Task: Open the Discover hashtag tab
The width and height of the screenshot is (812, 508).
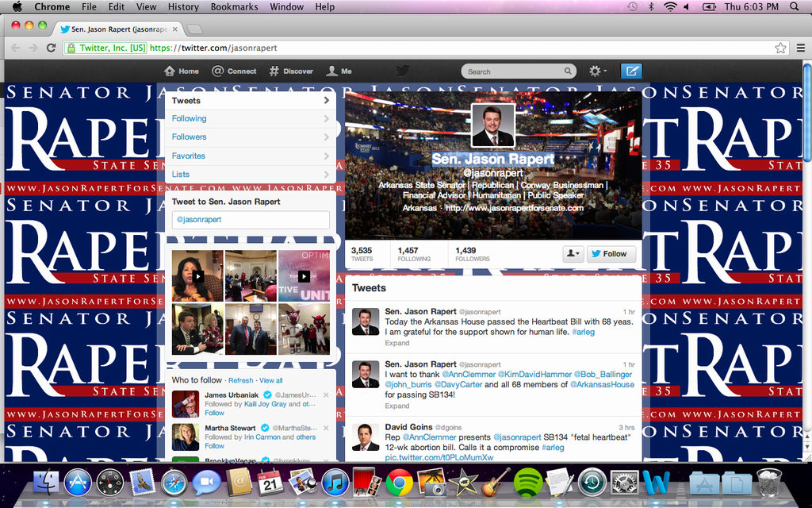Action: pos(291,71)
